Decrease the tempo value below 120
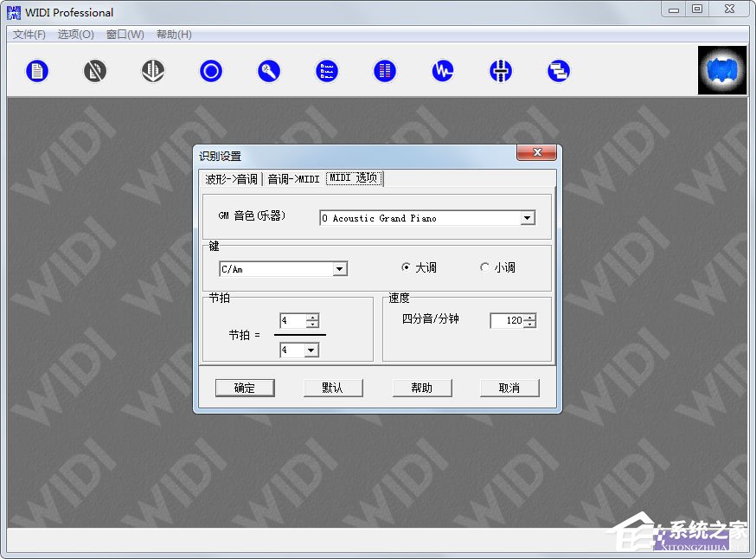Viewport: 756px width, 559px height. pos(530,324)
